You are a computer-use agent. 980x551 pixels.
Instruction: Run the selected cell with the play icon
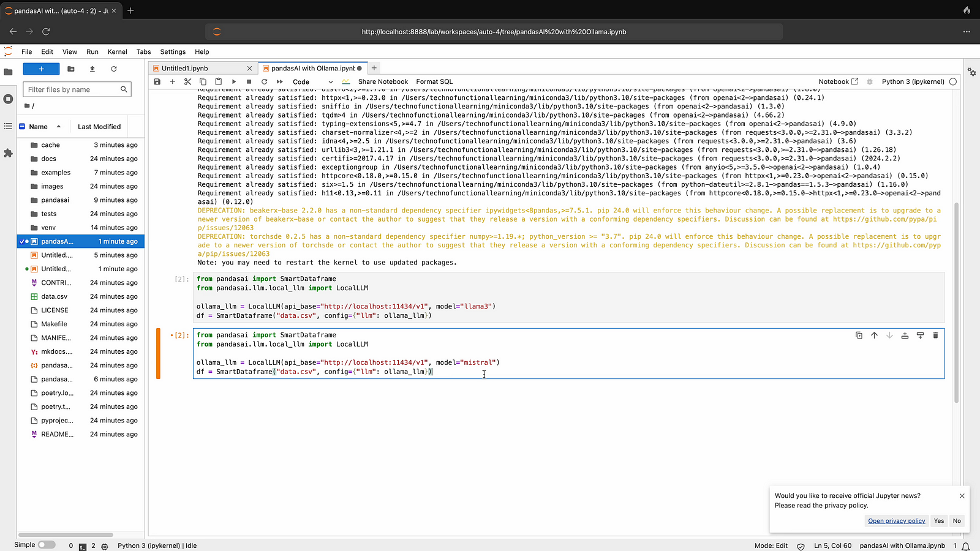234,81
